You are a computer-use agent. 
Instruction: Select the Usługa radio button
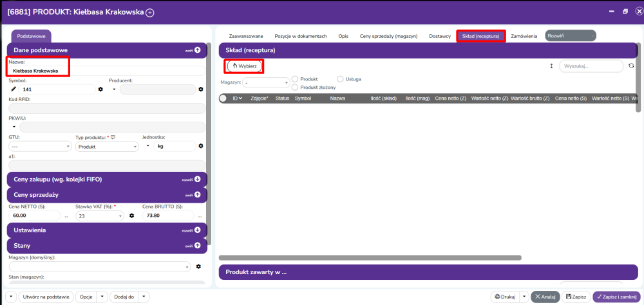click(341, 79)
